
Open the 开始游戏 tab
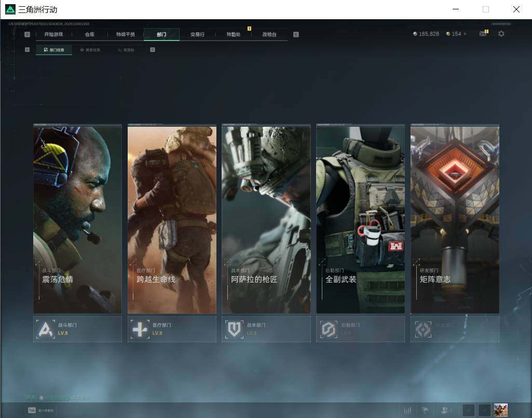[x=53, y=34]
